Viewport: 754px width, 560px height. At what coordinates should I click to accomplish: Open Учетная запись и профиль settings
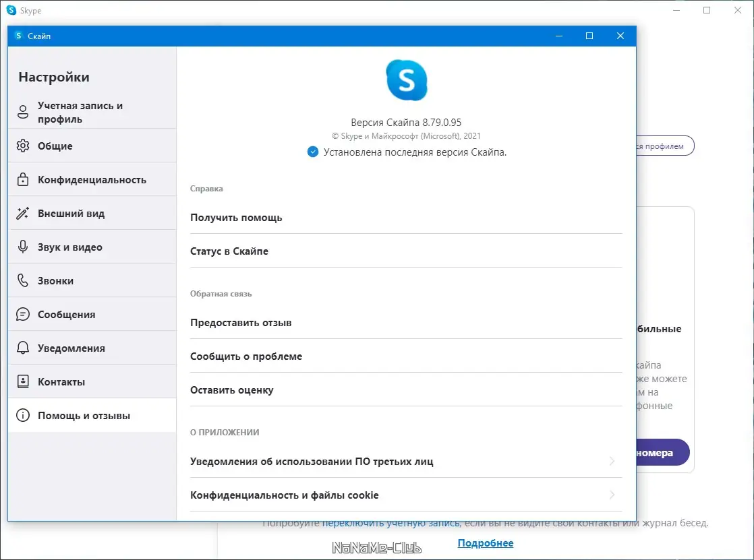92,112
